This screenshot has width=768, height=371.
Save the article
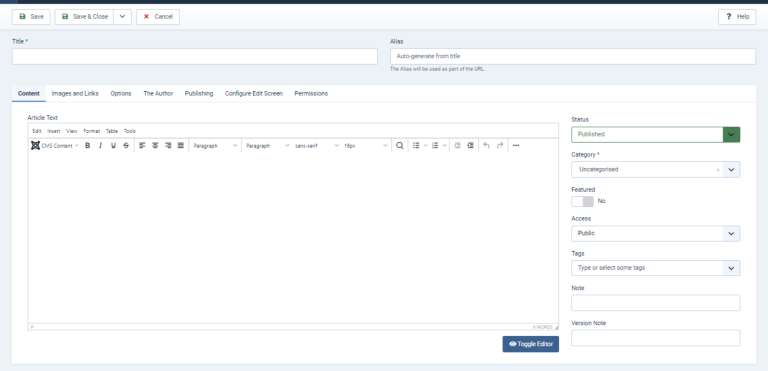point(31,17)
